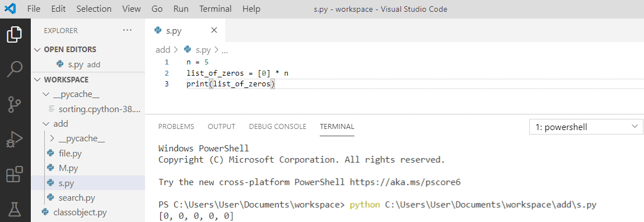
Task: Close the s.py editor tab
Action: [213, 30]
